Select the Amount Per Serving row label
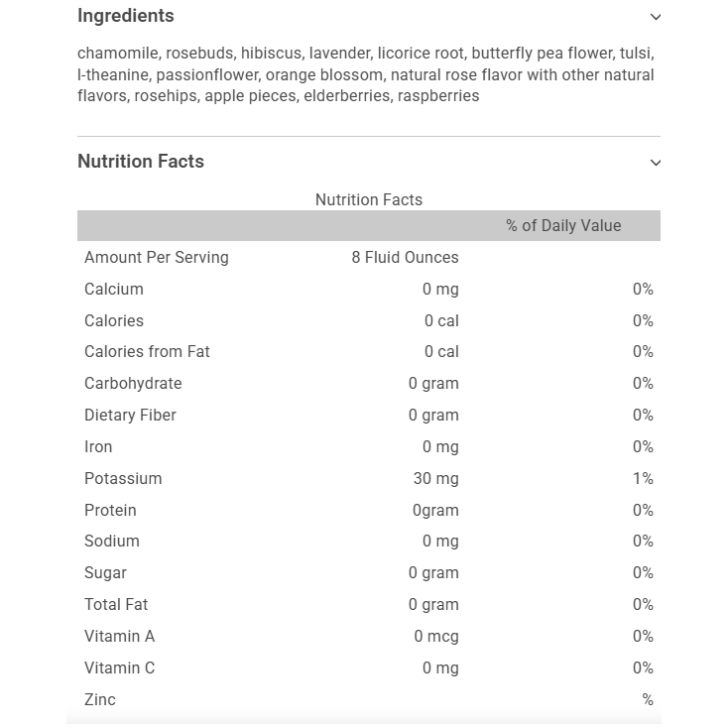Image resolution: width=728 pixels, height=728 pixels. click(x=157, y=258)
